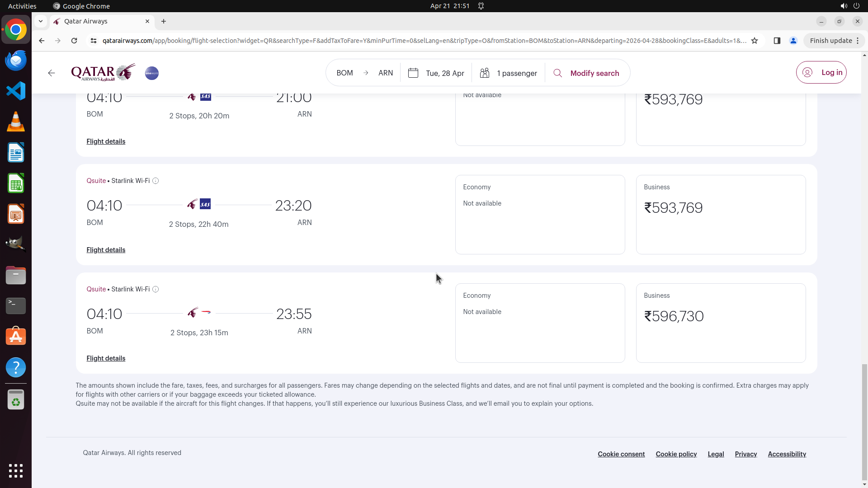Viewport: 868px width, 488px height.
Task: Open Chrome side panel icon
Action: (777, 41)
